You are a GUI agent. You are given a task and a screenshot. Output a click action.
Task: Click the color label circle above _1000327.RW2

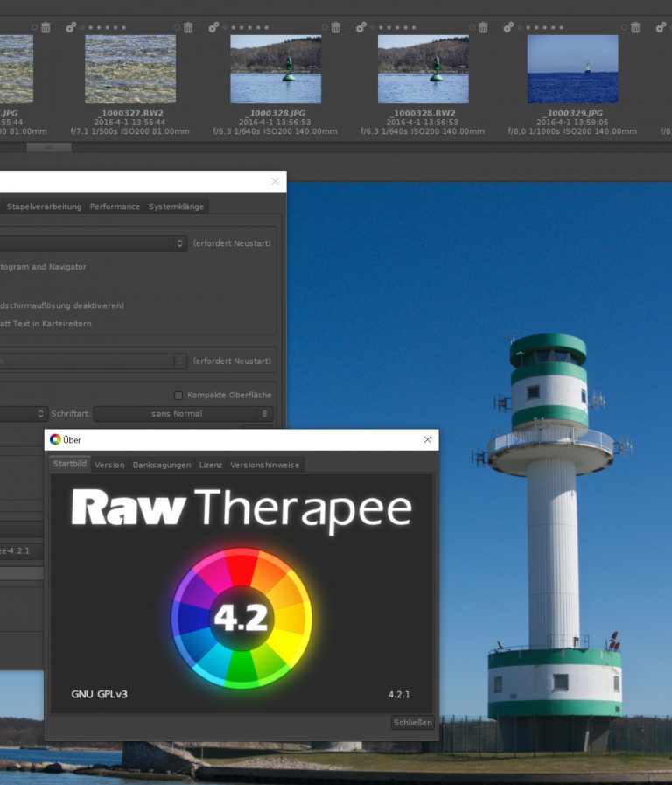coord(177,27)
